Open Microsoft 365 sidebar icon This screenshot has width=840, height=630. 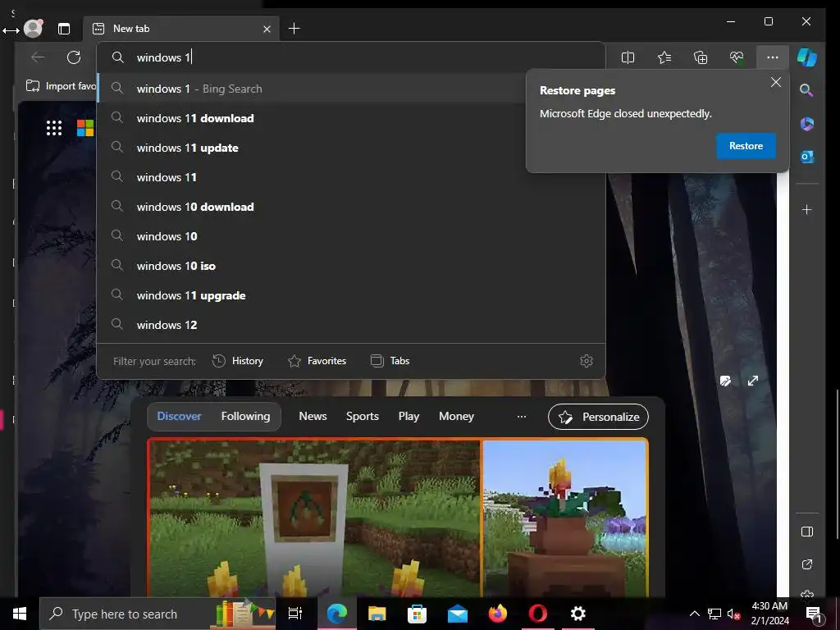(x=807, y=124)
